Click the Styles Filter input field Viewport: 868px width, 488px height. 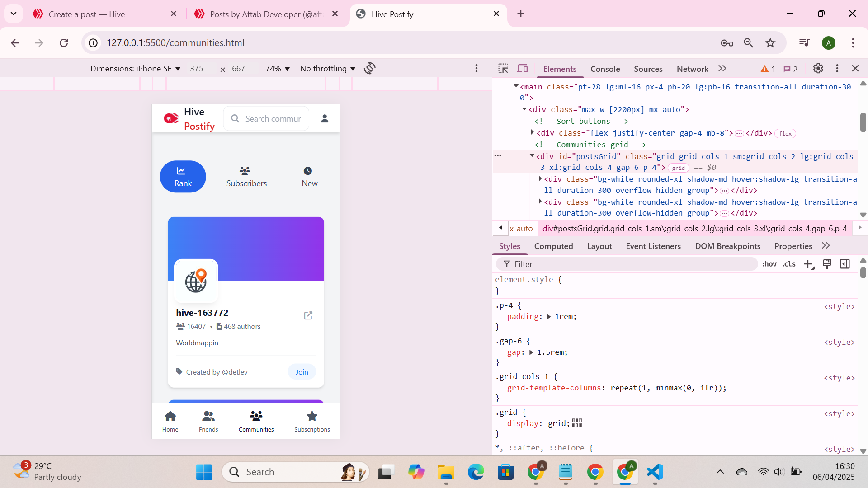(x=627, y=264)
